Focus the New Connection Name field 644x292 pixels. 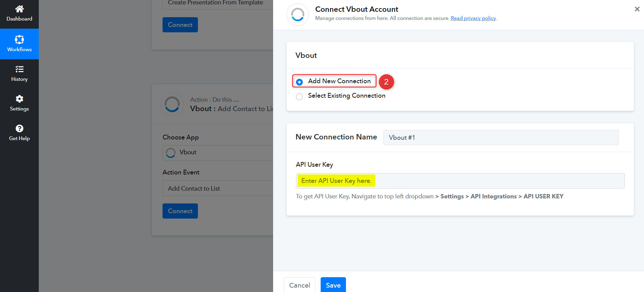tap(501, 138)
